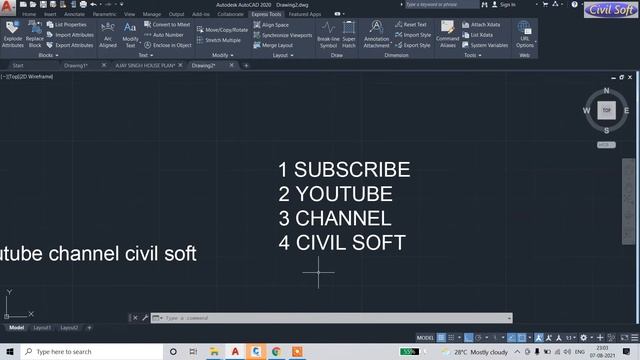Add new drawing tab with plus button
The image size is (640, 360).
[246, 65]
